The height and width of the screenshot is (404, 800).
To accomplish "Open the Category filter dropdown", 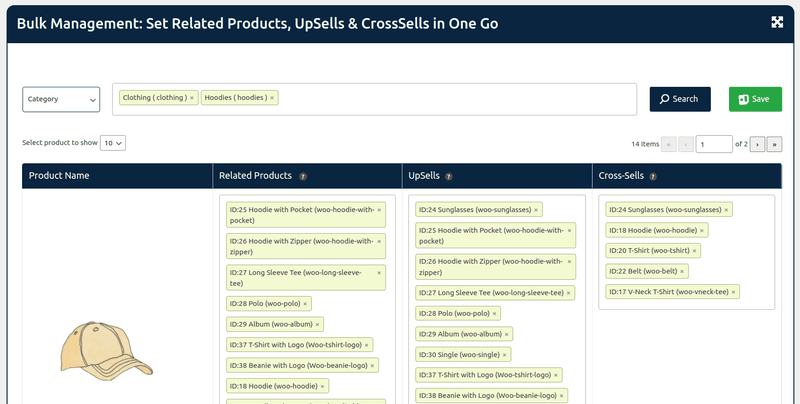I will (61, 99).
